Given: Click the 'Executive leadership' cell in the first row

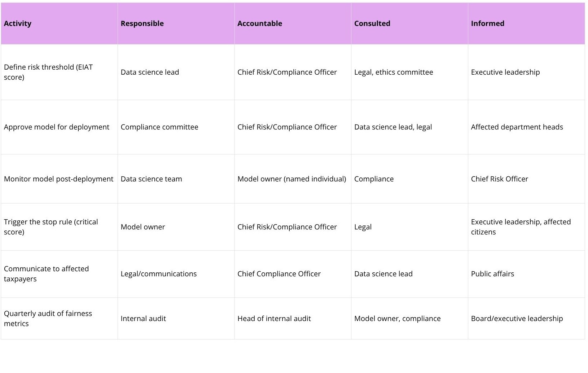Looking at the screenshot, I should coord(526,72).
